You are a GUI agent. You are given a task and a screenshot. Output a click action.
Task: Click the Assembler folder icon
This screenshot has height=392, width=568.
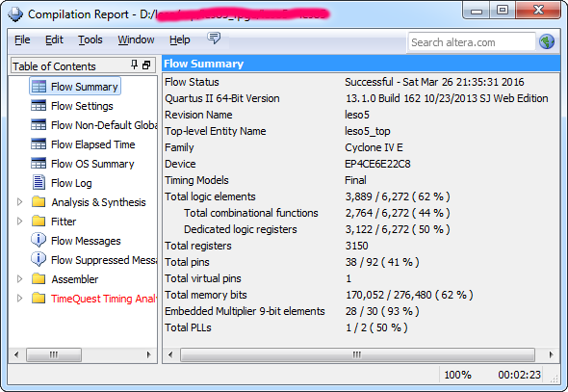(39, 278)
